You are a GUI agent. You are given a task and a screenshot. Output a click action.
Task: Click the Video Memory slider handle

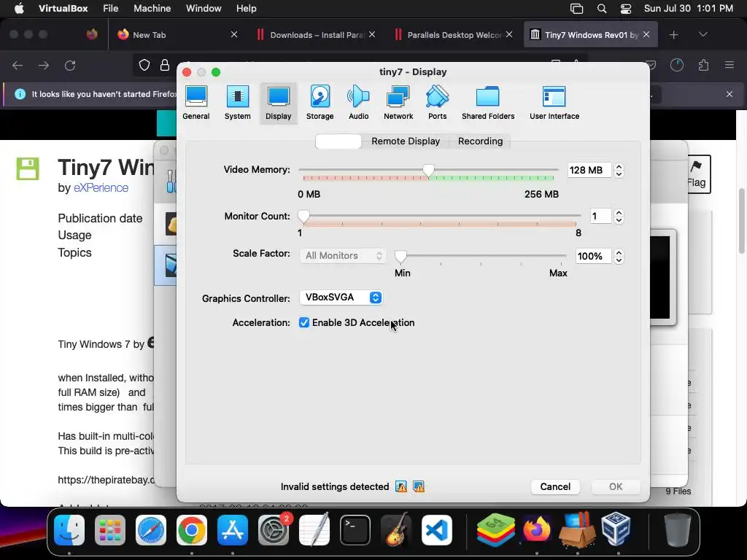point(429,171)
